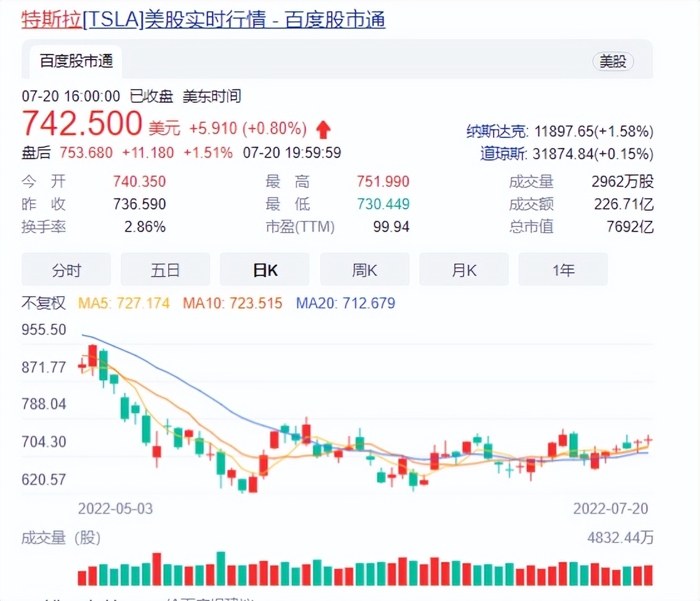Click the 纳斯达克 index label
Screen dimensions: 700x601
[496, 131]
